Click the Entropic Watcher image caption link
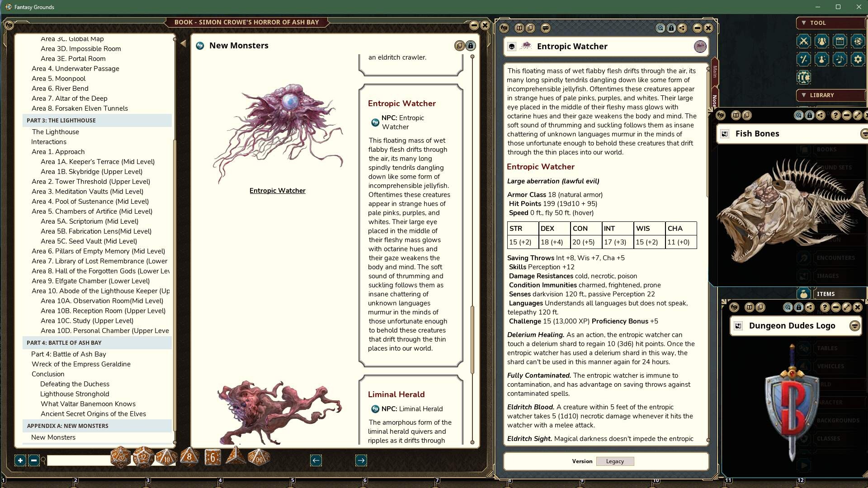This screenshot has height=488, width=868. [278, 190]
